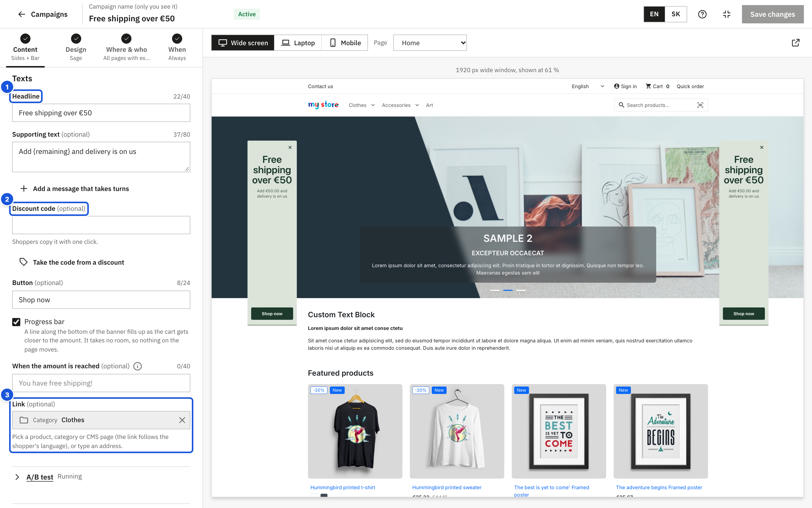The height and width of the screenshot is (508, 812).
Task: Click the folder icon in Link field
Action: point(24,420)
